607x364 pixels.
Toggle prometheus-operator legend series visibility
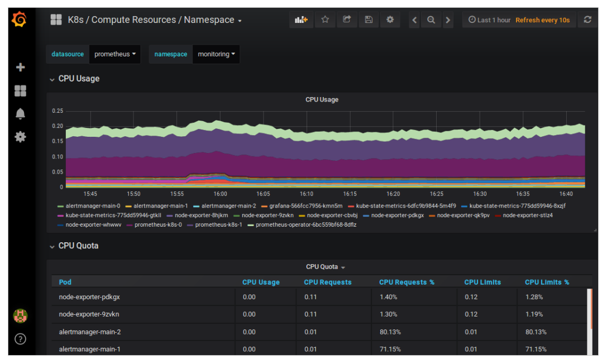tap(305, 224)
